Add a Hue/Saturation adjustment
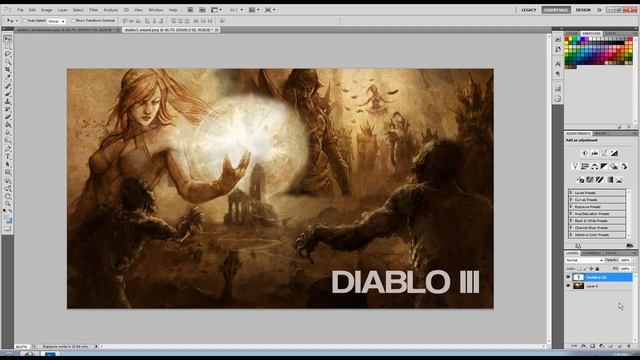This screenshot has width=640, height=360. 585,166
